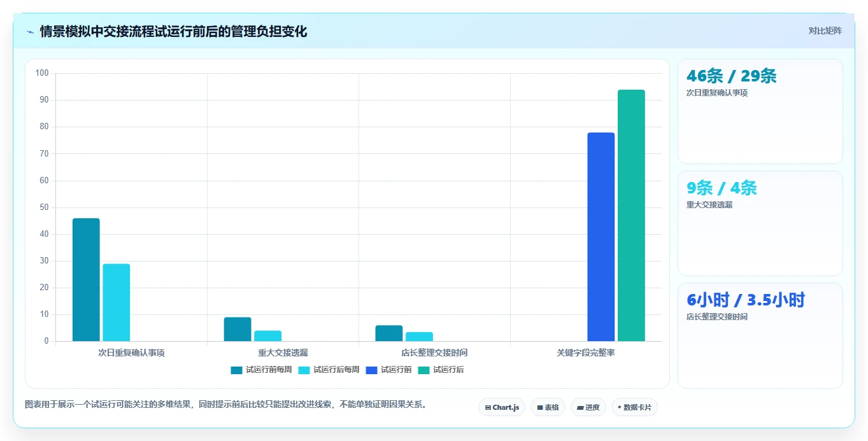The image size is (868, 441).
Task: Click the cyan 次日重复确认事项 bar at 29
Action: [117, 303]
